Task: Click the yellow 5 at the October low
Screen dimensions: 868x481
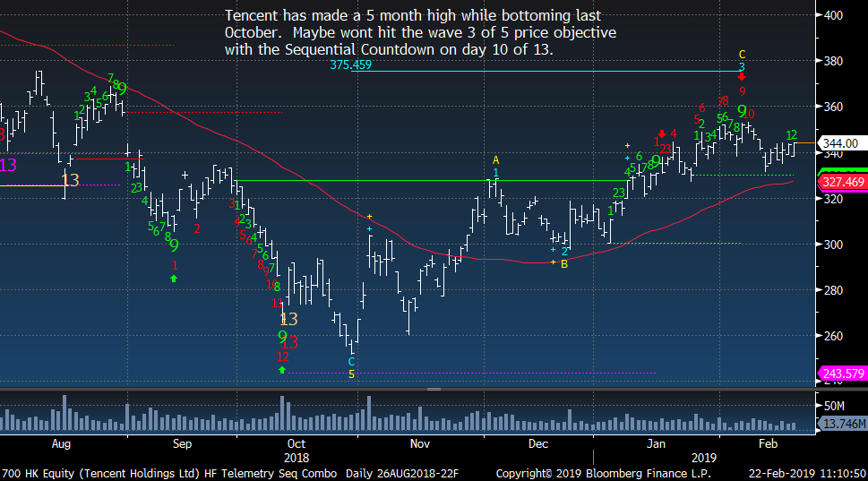Action: point(351,374)
